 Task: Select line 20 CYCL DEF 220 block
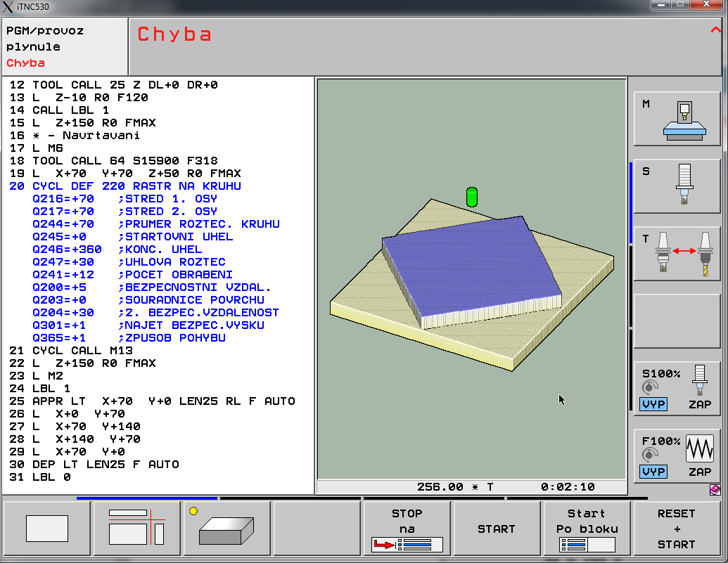(x=136, y=186)
